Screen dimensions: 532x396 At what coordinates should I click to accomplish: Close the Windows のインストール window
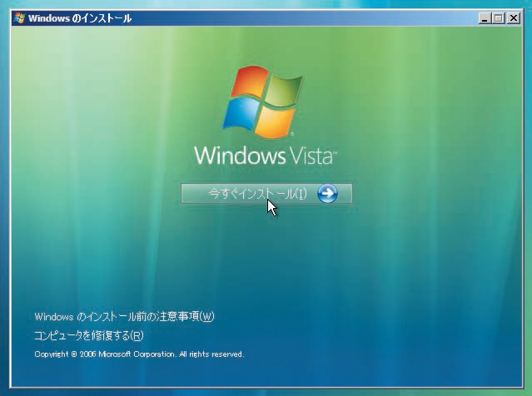coord(514,18)
